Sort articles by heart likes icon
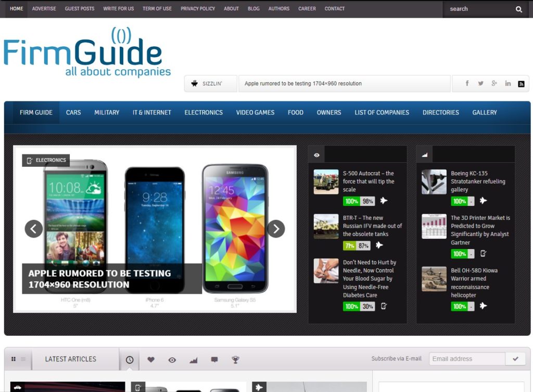Screen dimensions: 533x392 click(151, 359)
